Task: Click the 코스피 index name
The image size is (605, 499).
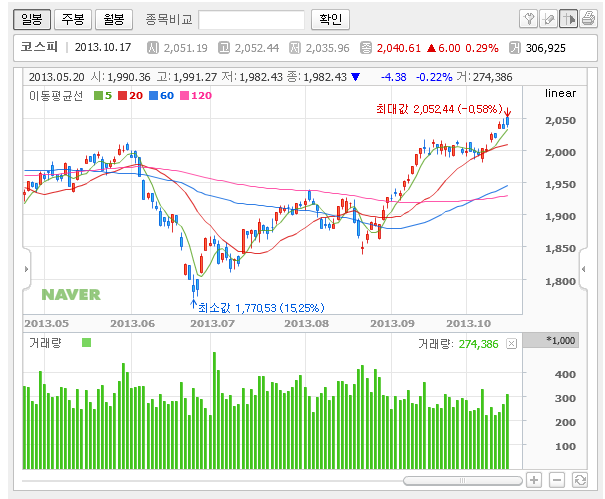Action: point(39,47)
